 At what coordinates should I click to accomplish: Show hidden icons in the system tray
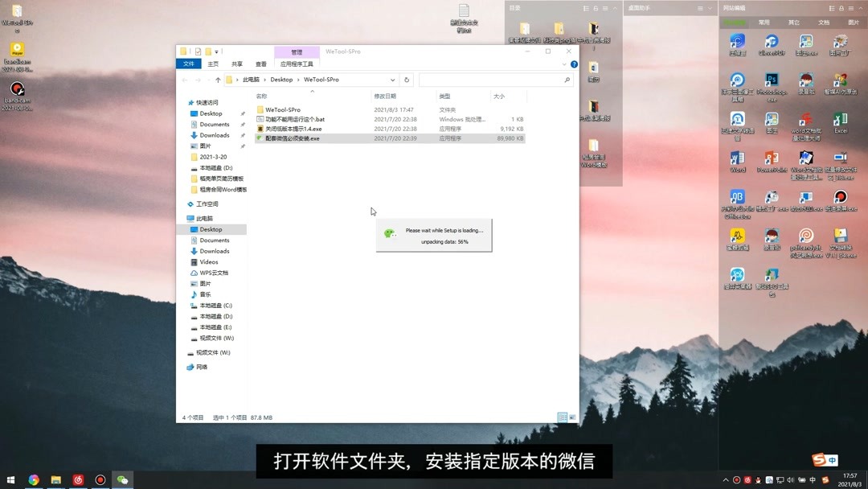(725, 481)
